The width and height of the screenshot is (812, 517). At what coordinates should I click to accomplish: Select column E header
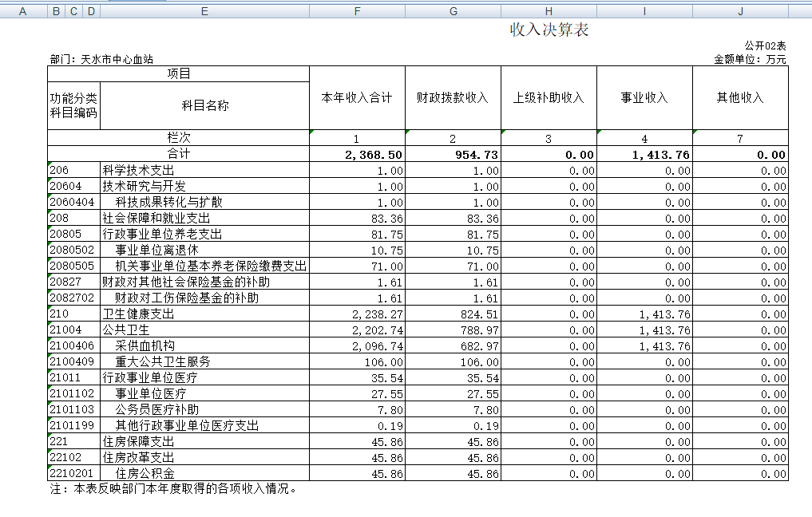click(204, 11)
